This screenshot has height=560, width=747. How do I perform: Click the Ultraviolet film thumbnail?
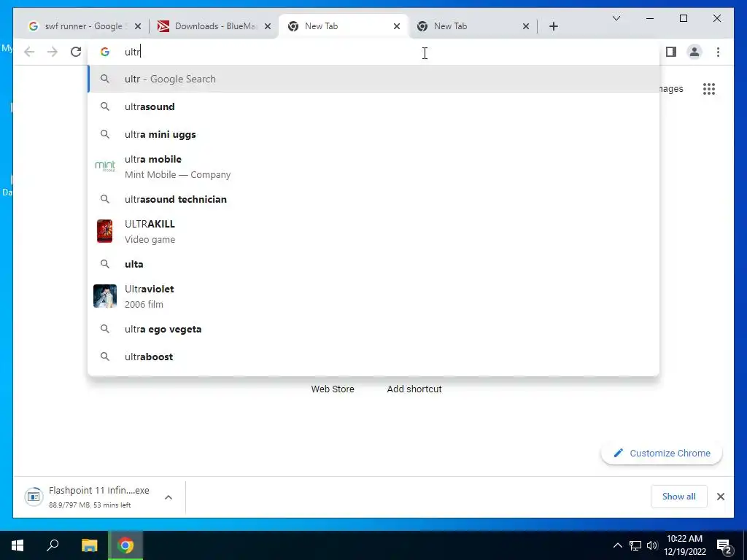click(x=105, y=296)
